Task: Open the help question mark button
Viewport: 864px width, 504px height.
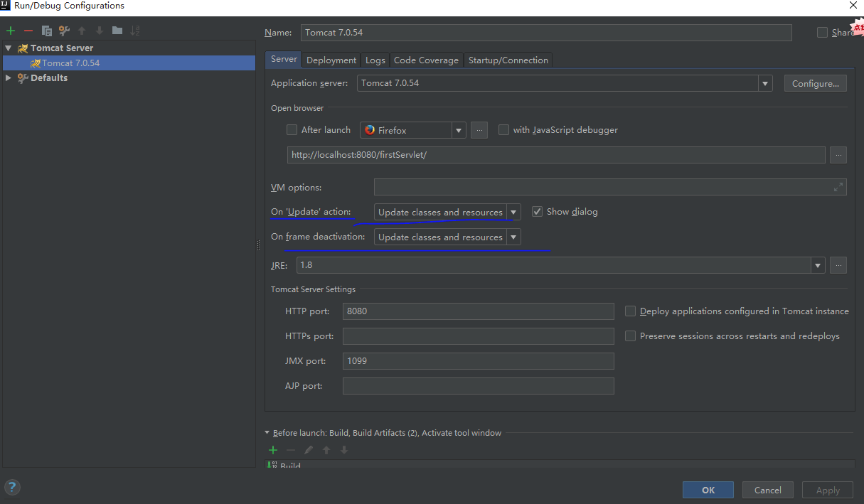Action: pyautogui.click(x=12, y=488)
